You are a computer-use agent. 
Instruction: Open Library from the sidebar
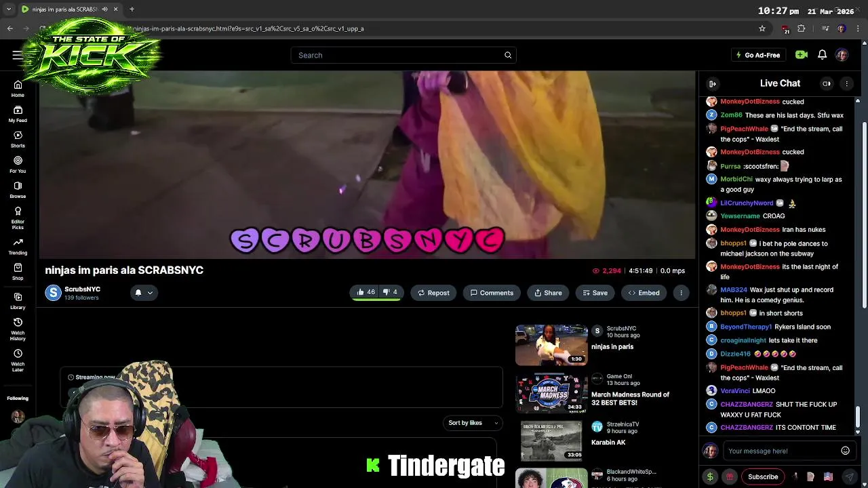click(18, 301)
